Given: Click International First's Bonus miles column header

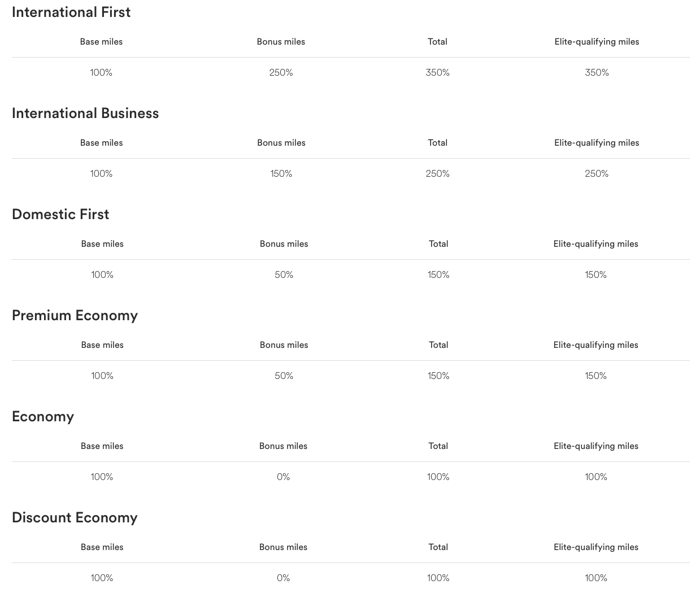Looking at the screenshot, I should pyautogui.click(x=281, y=42).
